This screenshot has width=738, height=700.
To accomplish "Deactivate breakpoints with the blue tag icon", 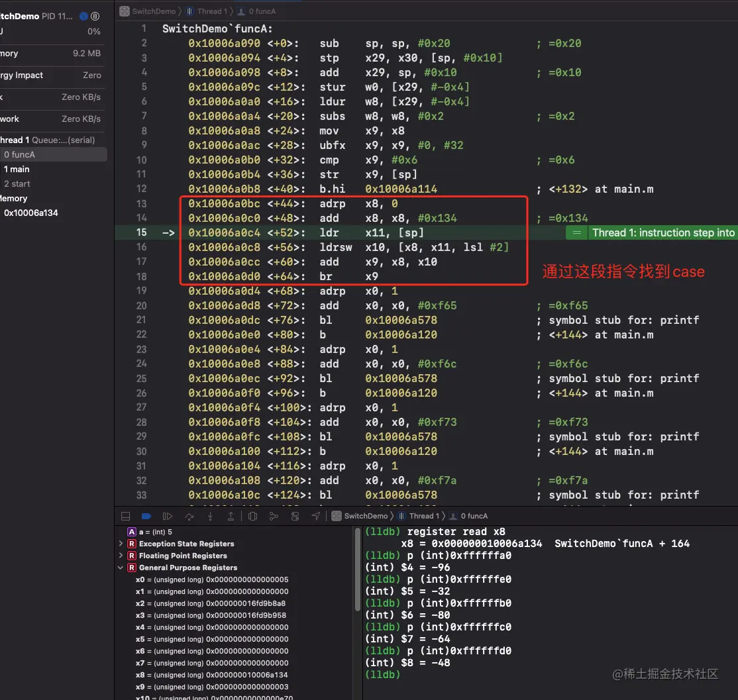I will pyautogui.click(x=146, y=516).
